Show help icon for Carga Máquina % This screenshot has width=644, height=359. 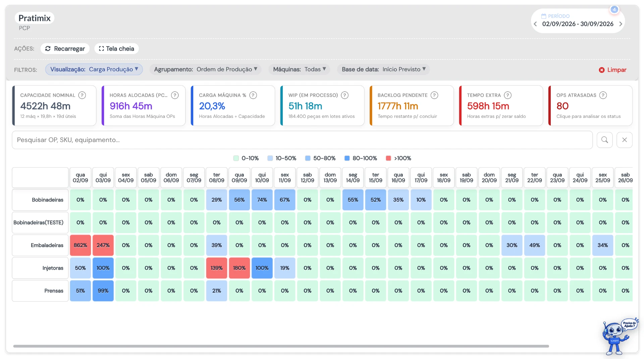click(253, 95)
